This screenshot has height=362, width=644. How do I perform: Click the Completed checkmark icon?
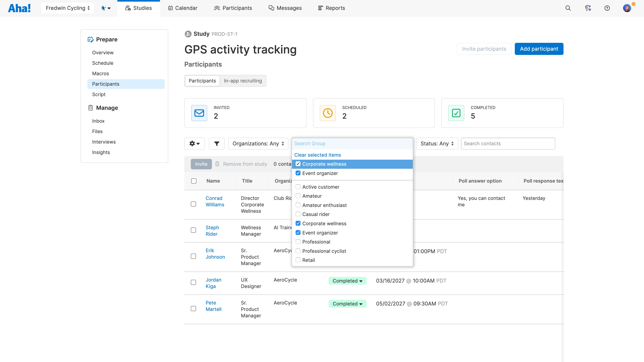(x=456, y=113)
